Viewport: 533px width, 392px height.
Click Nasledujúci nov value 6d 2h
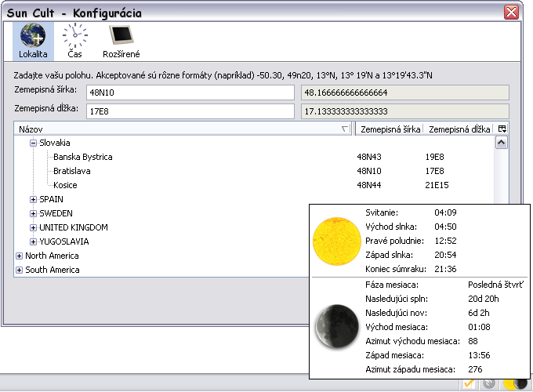click(479, 313)
